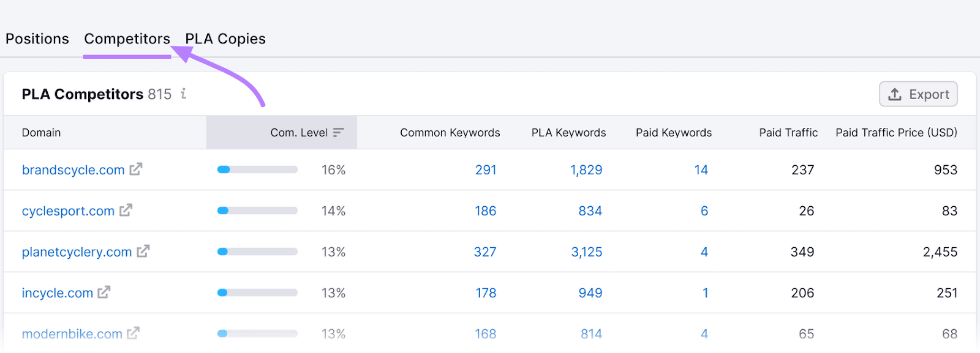Select the Competitors tab

click(x=127, y=38)
